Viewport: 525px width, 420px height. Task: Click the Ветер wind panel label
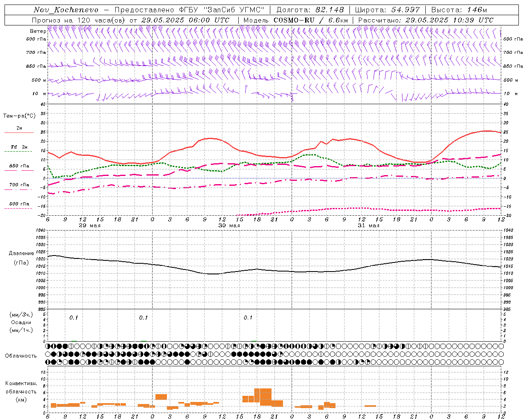(x=38, y=31)
